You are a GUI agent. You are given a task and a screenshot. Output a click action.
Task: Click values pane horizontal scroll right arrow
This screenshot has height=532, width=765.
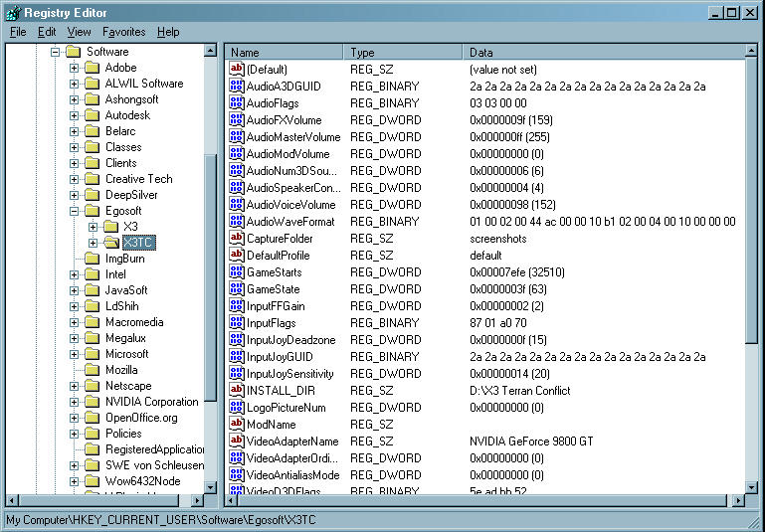(738, 500)
